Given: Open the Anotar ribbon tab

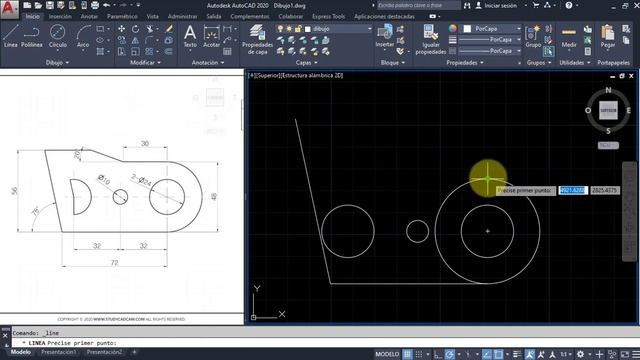Looking at the screenshot, I should (x=89, y=16).
